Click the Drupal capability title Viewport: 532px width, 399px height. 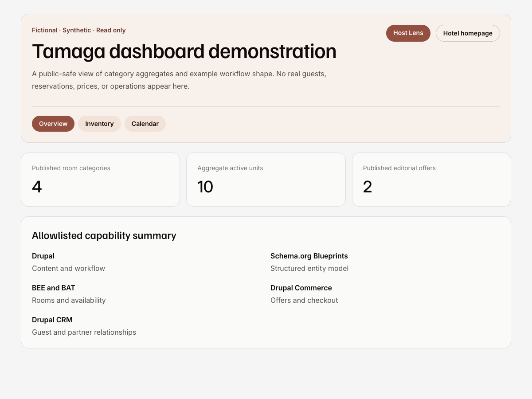coord(43,256)
